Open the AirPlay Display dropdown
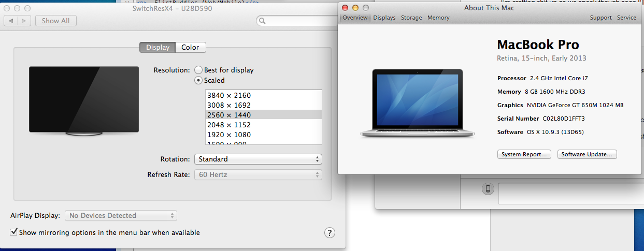The image size is (644, 251). [121, 215]
